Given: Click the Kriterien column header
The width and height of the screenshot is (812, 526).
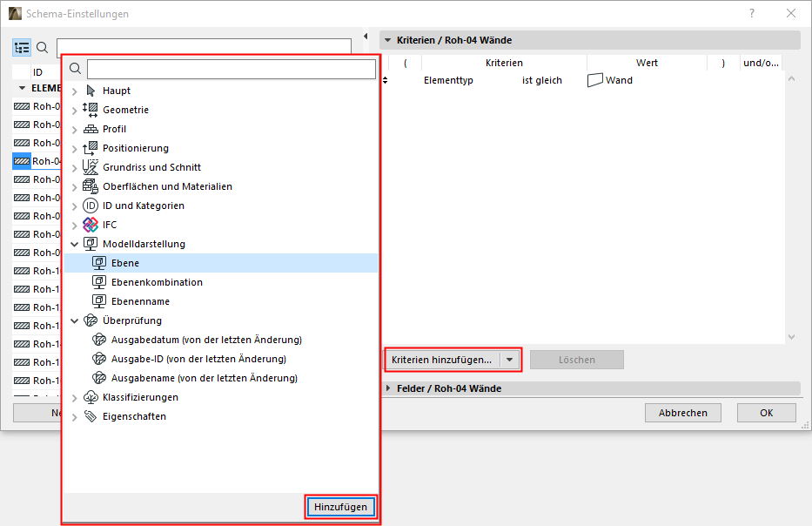Looking at the screenshot, I should coord(504,63).
